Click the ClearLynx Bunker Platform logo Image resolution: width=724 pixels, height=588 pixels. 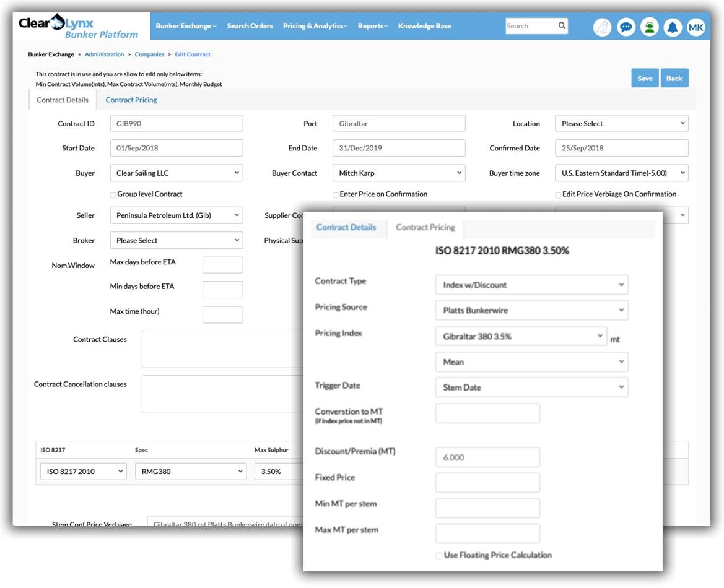79,27
